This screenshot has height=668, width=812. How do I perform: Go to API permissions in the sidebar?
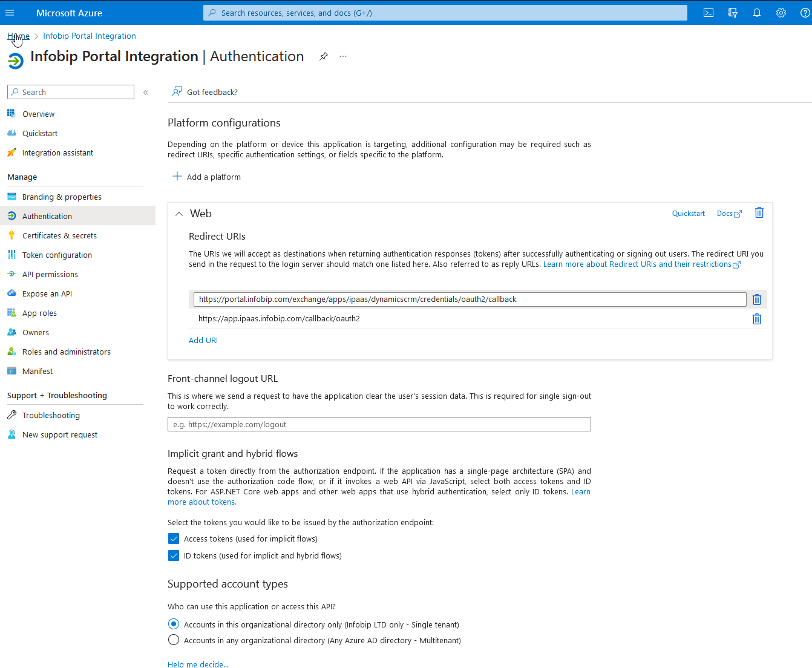pyautogui.click(x=50, y=275)
